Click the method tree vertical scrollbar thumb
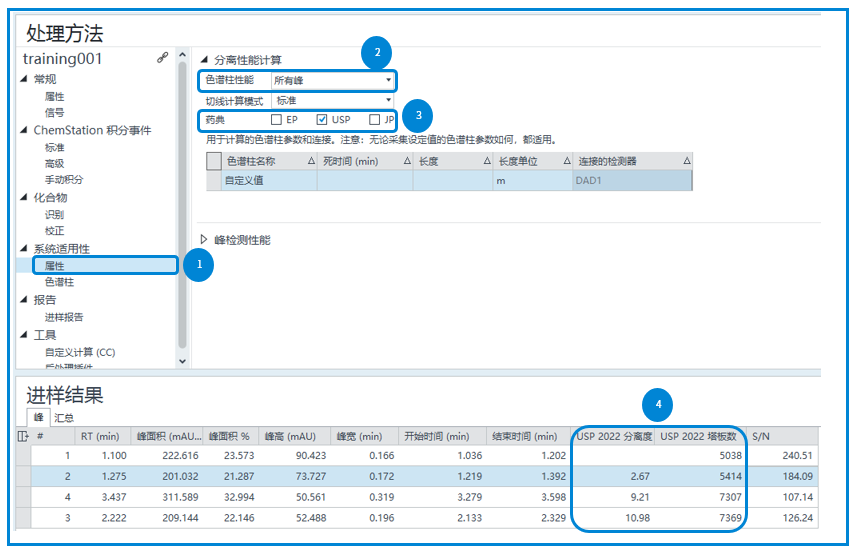Screen dimensions: 853x549 tap(182, 204)
